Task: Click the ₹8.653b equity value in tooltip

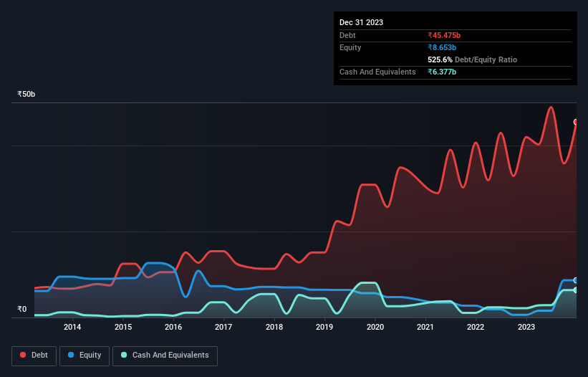Action: (x=442, y=47)
